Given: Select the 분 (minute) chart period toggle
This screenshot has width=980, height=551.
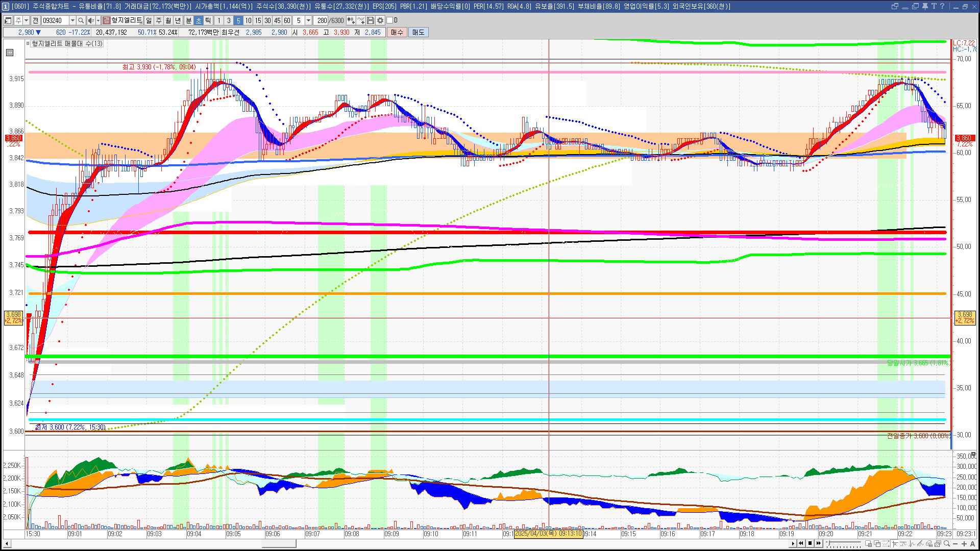Looking at the screenshot, I should pos(188,20).
